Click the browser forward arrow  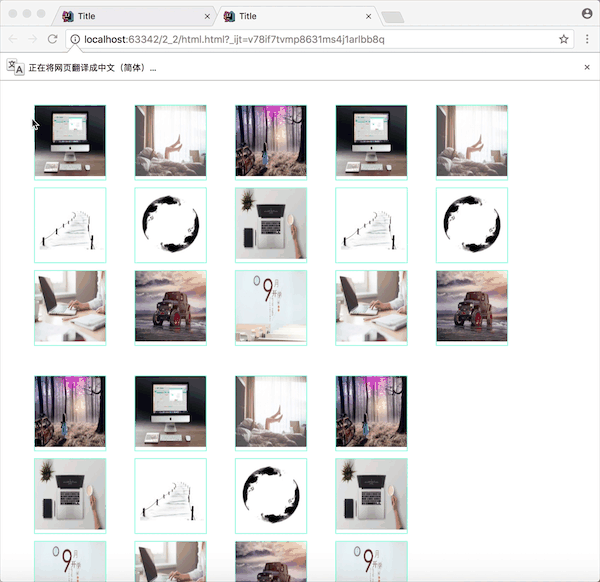(33, 39)
